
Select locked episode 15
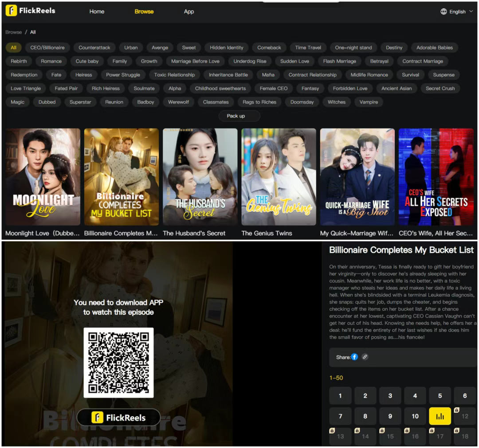coord(390,436)
